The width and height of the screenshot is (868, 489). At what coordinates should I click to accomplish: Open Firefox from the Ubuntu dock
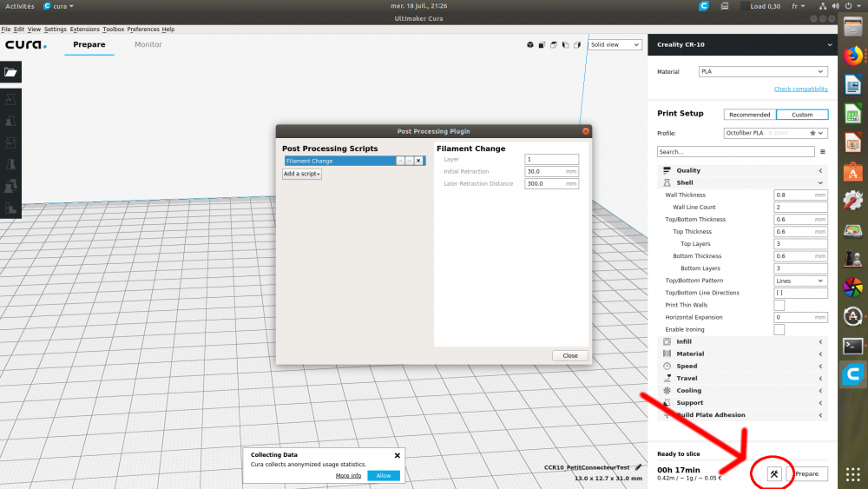[x=853, y=56]
